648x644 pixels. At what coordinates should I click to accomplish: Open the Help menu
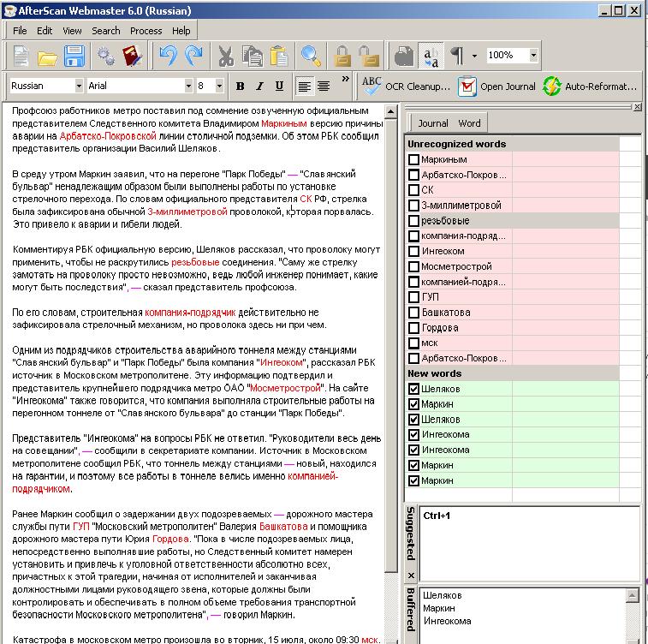point(181,31)
